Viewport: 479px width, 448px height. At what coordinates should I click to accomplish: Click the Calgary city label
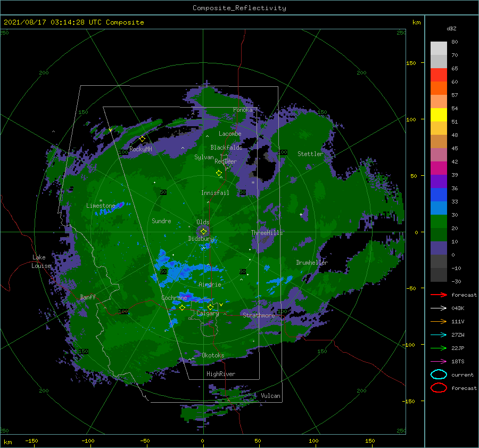(208, 313)
